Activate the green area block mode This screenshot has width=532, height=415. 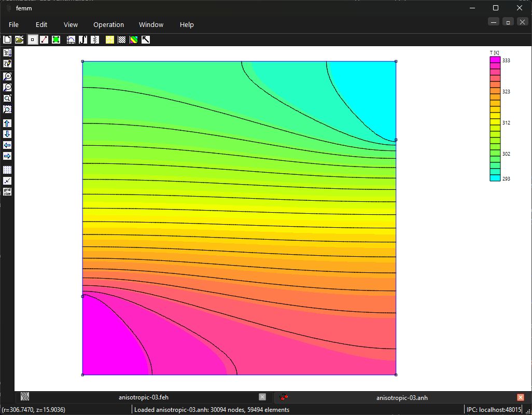click(56, 40)
